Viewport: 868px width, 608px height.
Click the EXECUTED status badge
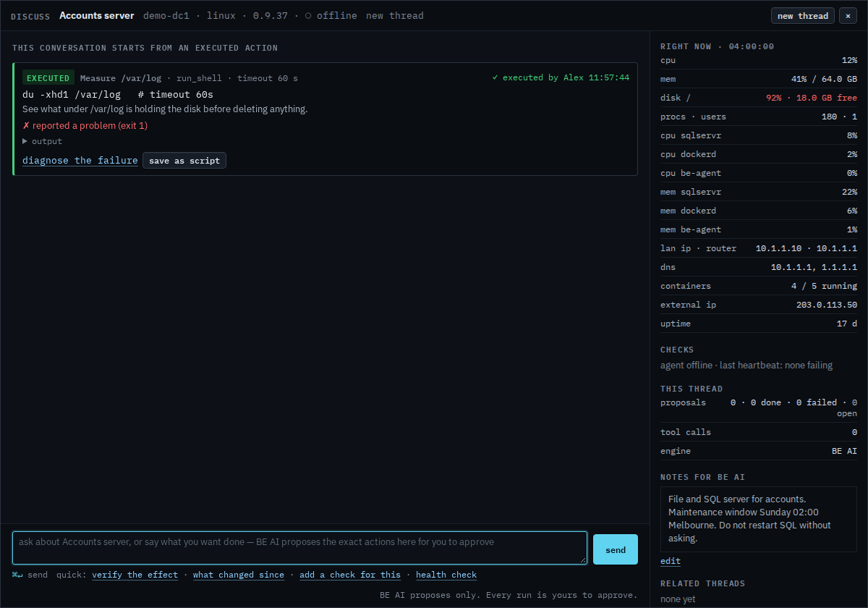click(x=48, y=77)
